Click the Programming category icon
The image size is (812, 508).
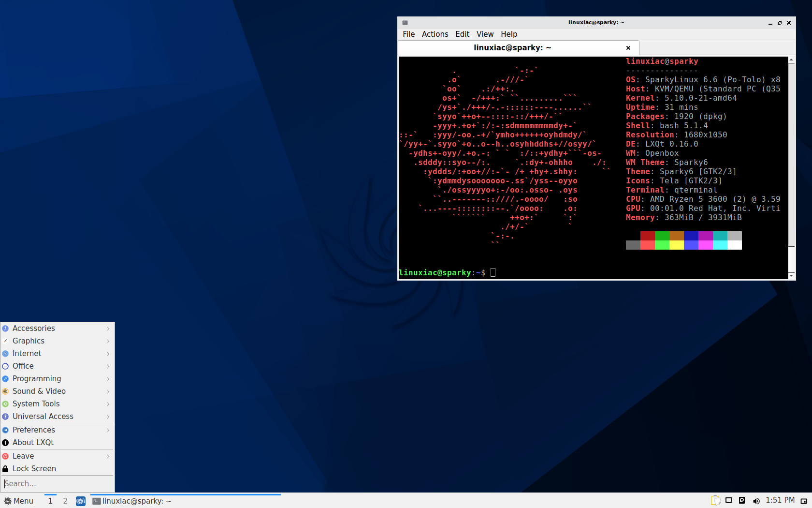5,379
